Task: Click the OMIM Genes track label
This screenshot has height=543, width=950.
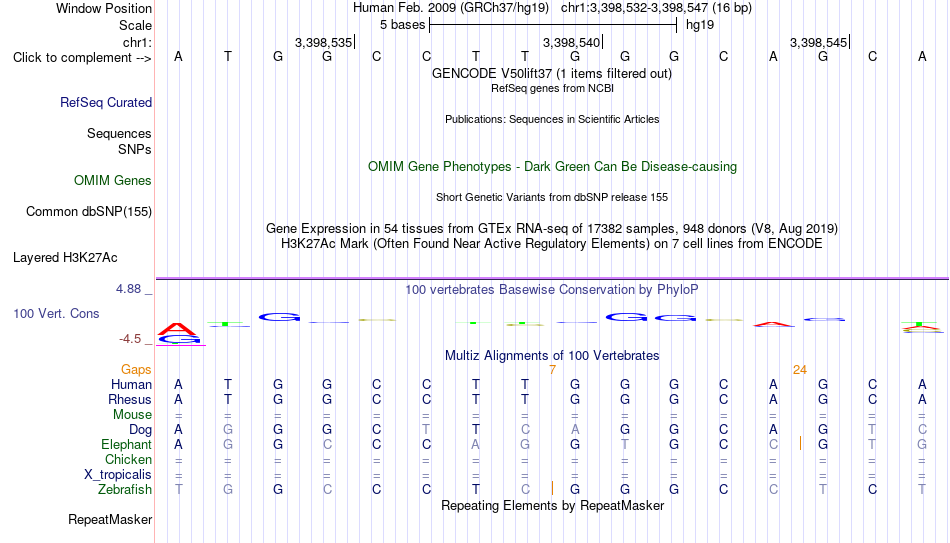Action: coord(113,181)
